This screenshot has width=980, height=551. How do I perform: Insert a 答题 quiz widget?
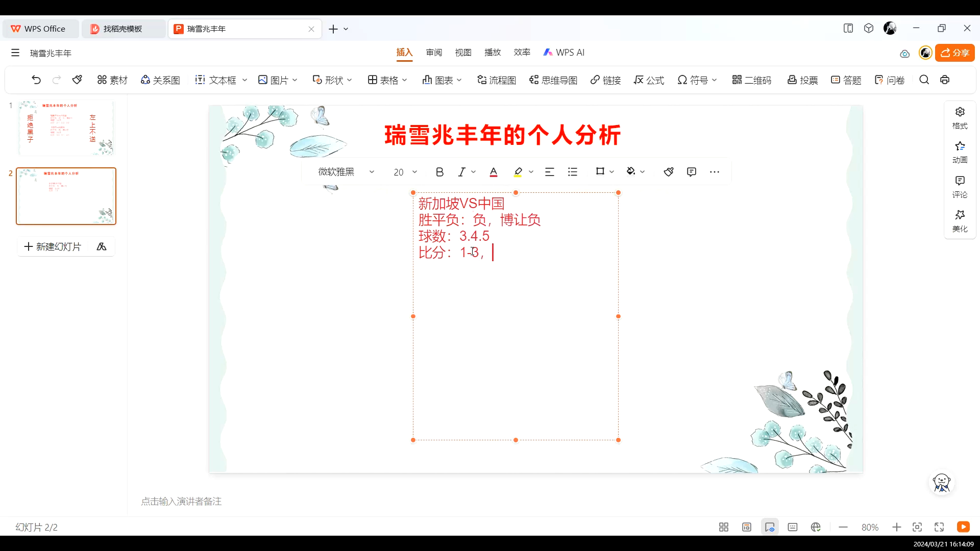click(846, 80)
